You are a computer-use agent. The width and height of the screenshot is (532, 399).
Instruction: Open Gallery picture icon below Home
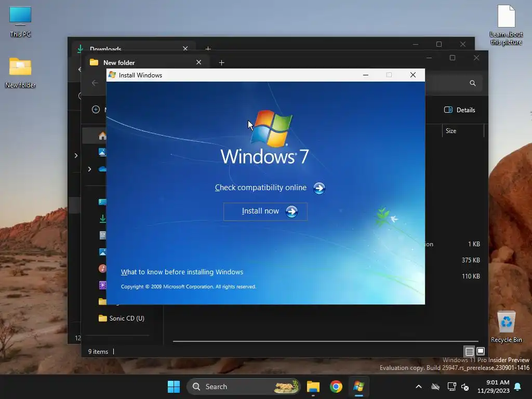(x=102, y=152)
